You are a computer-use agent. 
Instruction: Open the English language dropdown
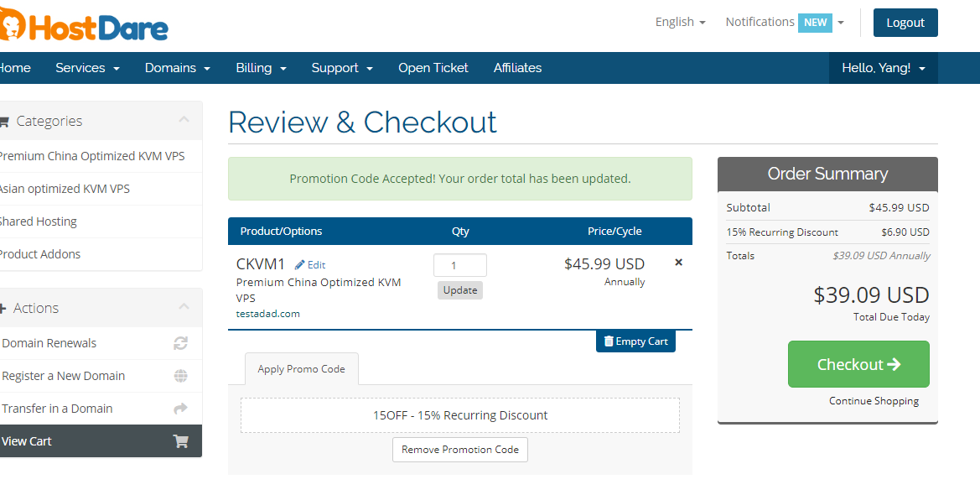pos(680,23)
